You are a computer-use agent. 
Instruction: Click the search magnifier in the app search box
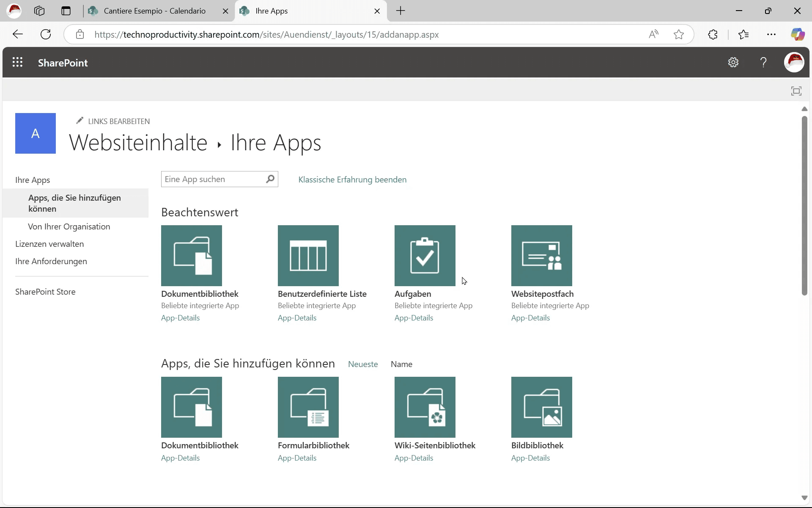pyautogui.click(x=270, y=179)
